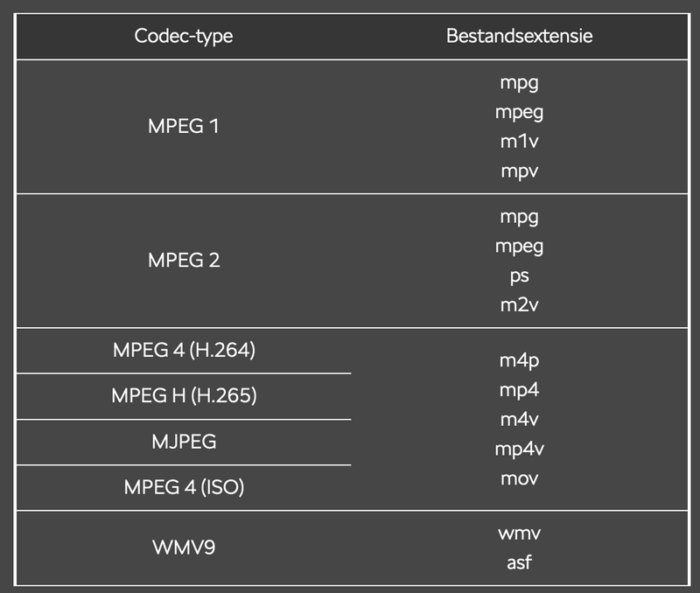
Task: Click the m4v file extension text
Action: pos(519,419)
